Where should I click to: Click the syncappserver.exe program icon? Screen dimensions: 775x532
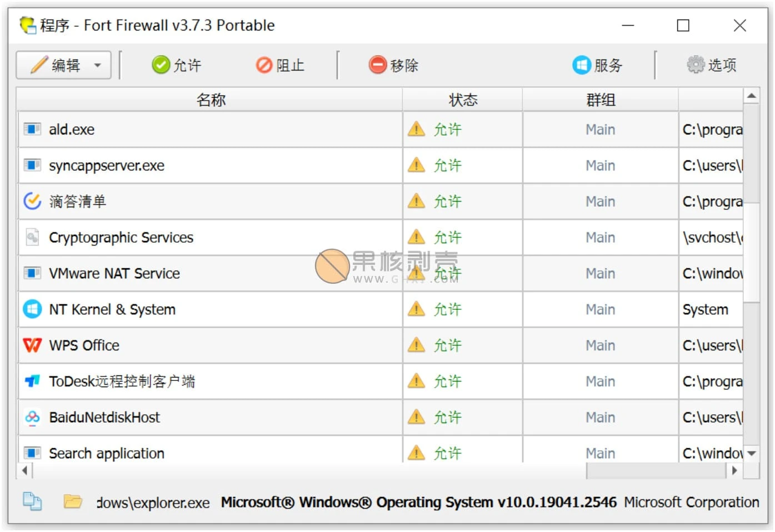point(32,165)
